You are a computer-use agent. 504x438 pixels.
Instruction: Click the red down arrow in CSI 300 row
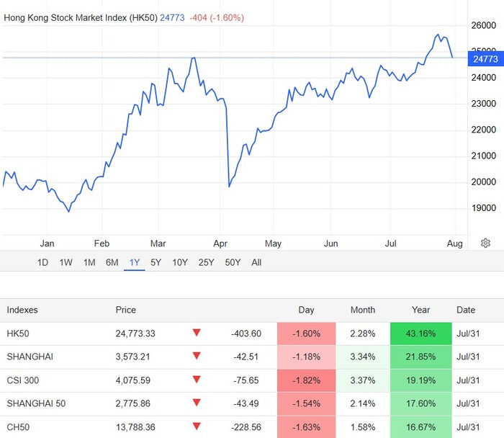coord(197,380)
